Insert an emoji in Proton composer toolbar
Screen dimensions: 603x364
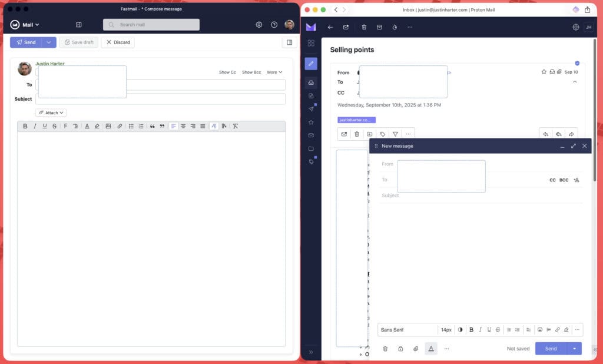539,330
